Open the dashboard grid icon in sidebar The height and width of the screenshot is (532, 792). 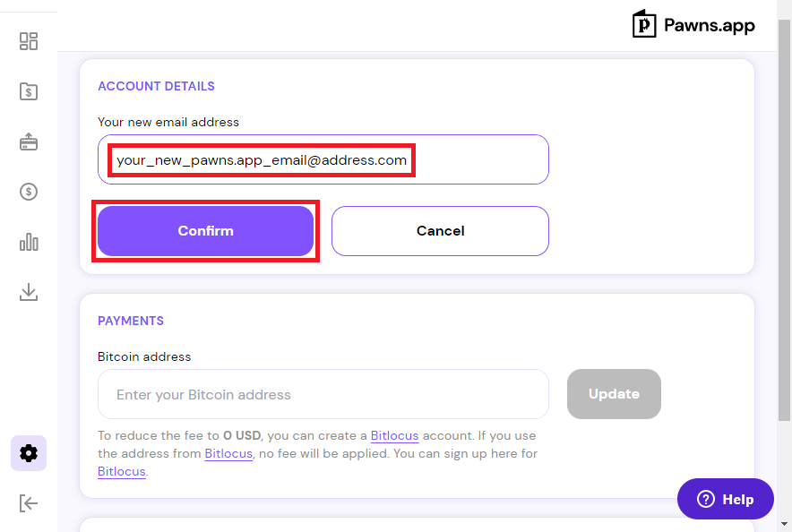tap(29, 41)
